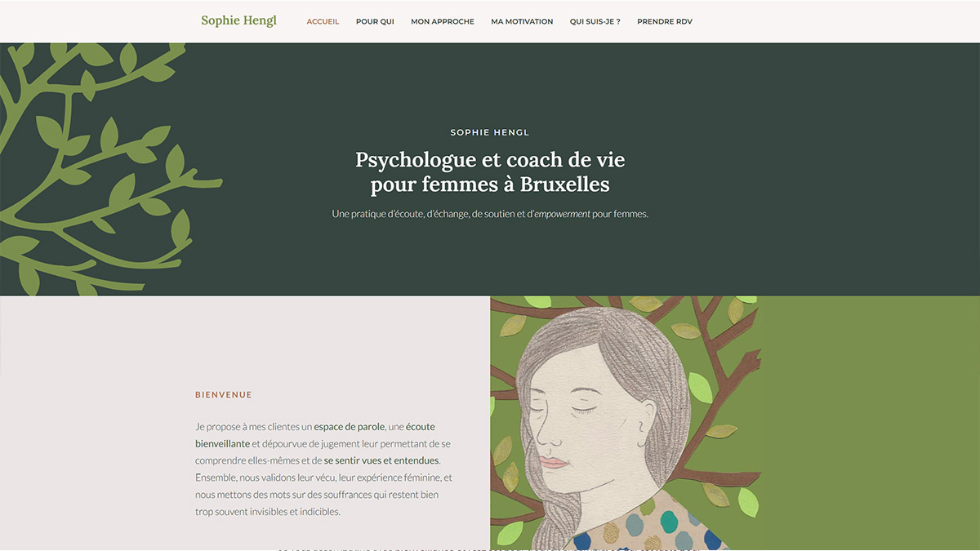Open the Accueil menu item
Viewport: 980px width, 551px height.
pos(323,21)
